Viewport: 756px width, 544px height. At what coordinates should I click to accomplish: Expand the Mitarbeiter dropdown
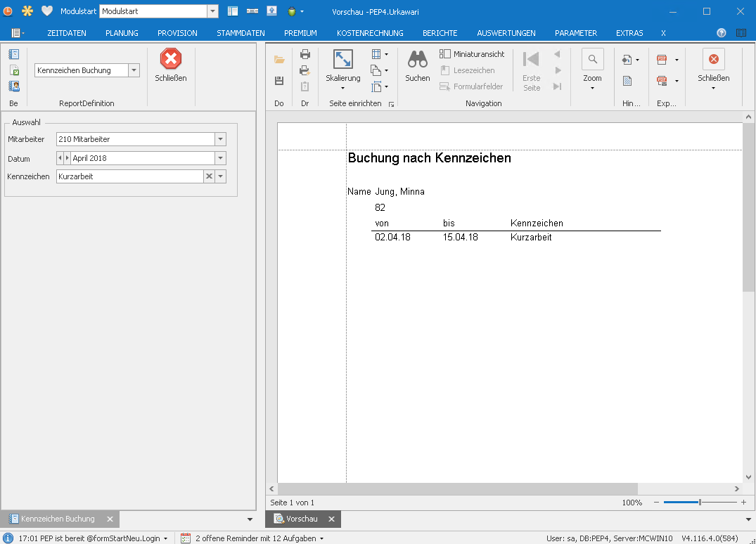point(221,139)
